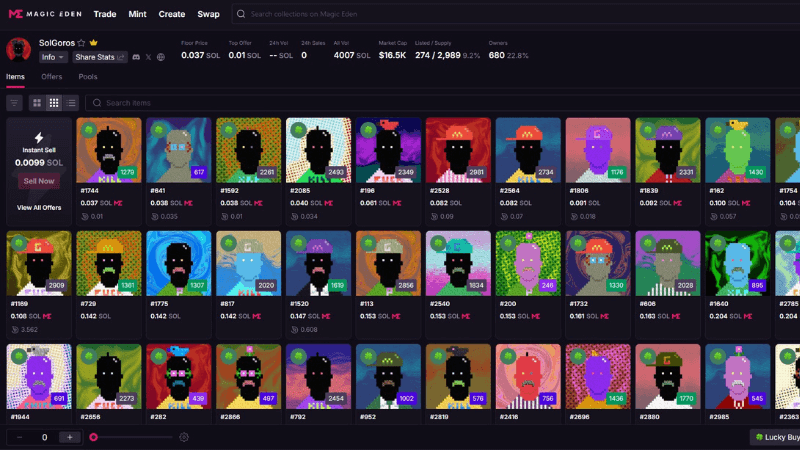Open the #1806 item thumbnail
Screen dimensions: 800x450
coord(598,151)
